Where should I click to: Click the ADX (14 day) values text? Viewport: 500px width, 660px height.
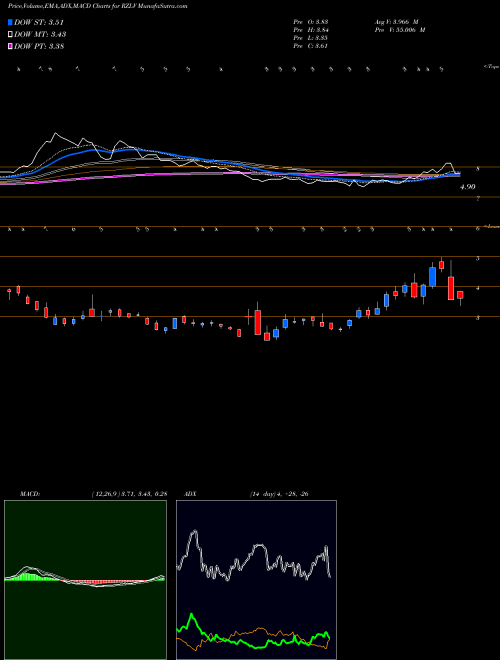279,494
